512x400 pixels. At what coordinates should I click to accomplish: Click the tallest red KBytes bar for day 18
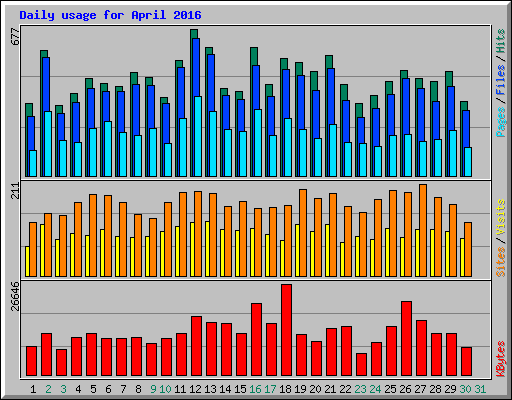286,330
